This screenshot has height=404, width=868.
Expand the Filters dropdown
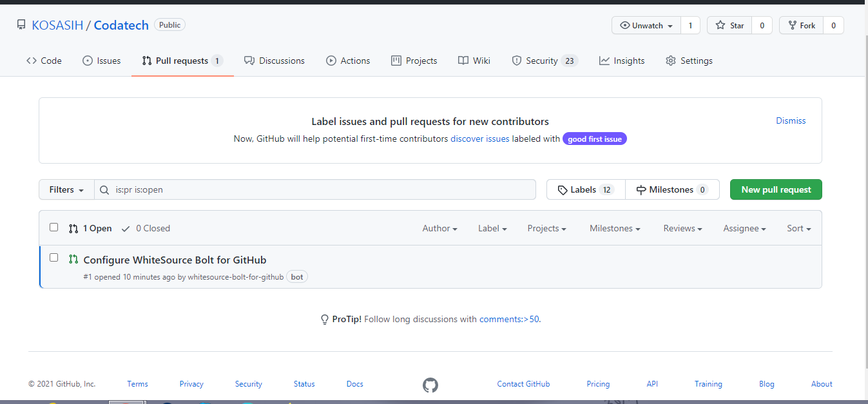coord(67,189)
